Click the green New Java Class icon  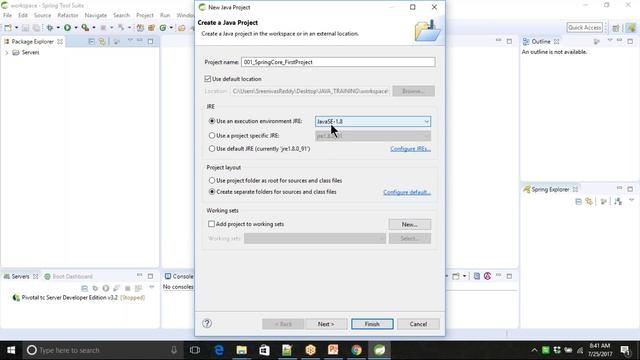163,28
